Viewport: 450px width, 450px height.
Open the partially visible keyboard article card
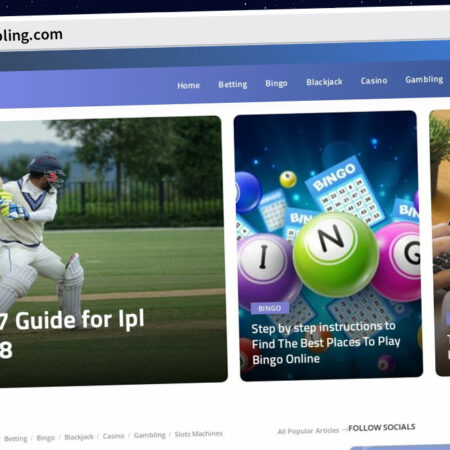440,243
